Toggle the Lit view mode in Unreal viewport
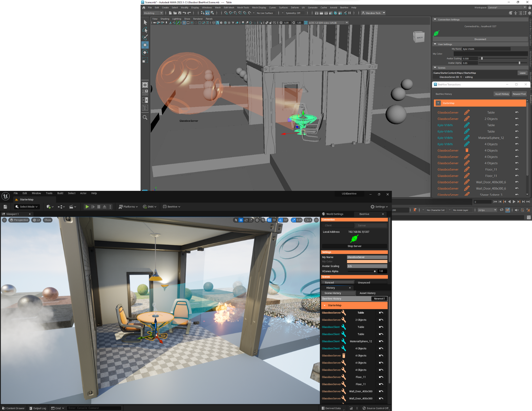Screen dimensions: 532x411 click(36, 220)
